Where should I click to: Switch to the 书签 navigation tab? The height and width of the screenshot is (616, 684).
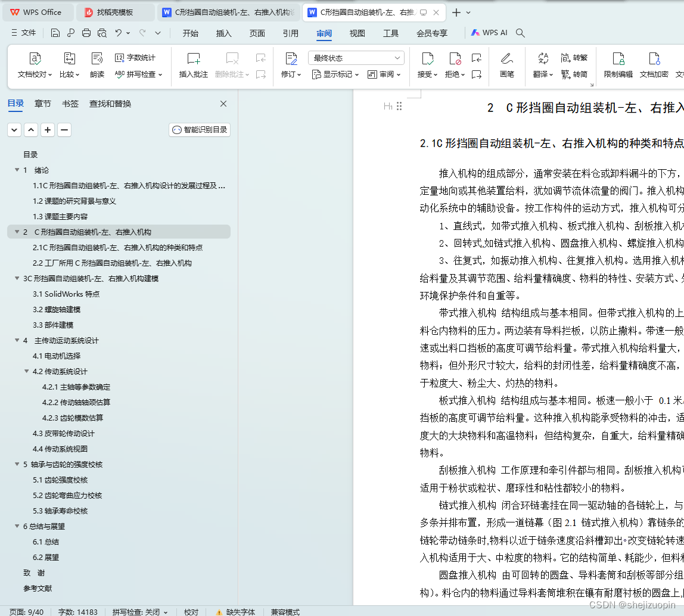tap(70, 104)
